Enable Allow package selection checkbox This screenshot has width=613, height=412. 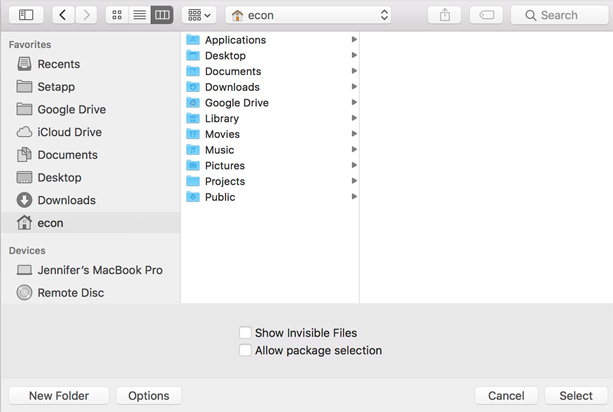click(245, 350)
